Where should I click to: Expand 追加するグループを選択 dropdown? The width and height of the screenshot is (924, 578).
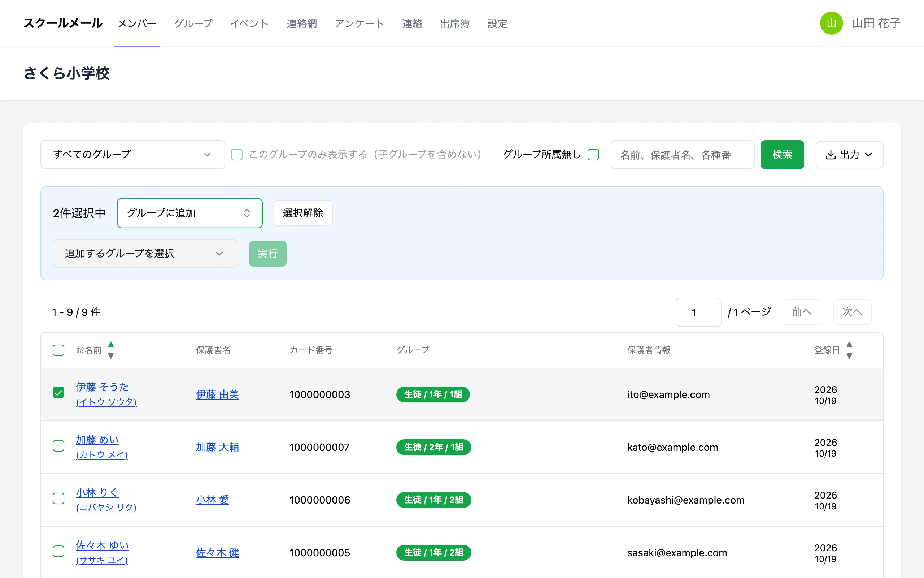click(x=145, y=254)
